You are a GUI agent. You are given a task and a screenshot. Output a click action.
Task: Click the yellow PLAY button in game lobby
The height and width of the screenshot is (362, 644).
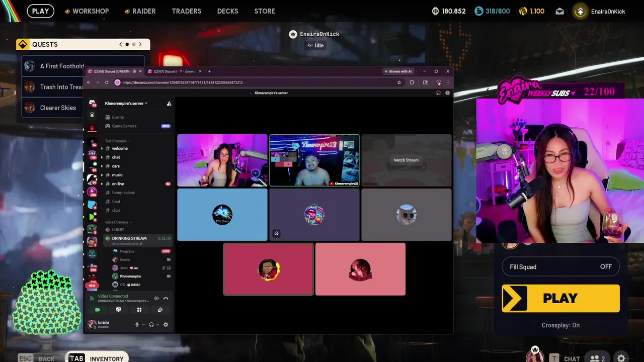pos(560,298)
